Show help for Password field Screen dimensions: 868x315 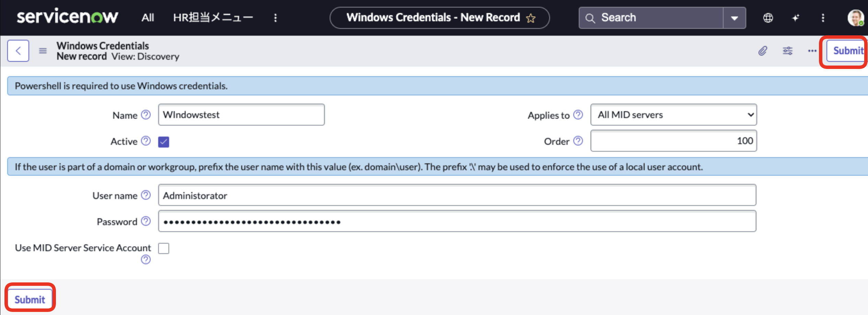pyautogui.click(x=146, y=221)
